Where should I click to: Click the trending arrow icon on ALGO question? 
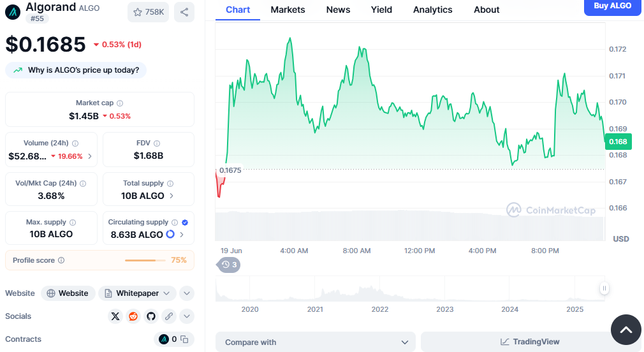pos(18,70)
